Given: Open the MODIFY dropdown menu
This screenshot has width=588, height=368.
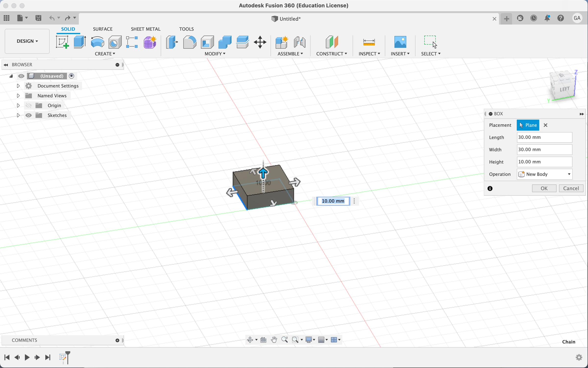Looking at the screenshot, I should [x=215, y=54].
